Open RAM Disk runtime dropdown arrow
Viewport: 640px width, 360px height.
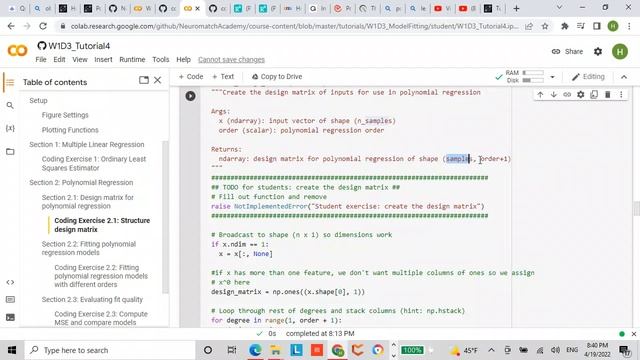(552, 77)
